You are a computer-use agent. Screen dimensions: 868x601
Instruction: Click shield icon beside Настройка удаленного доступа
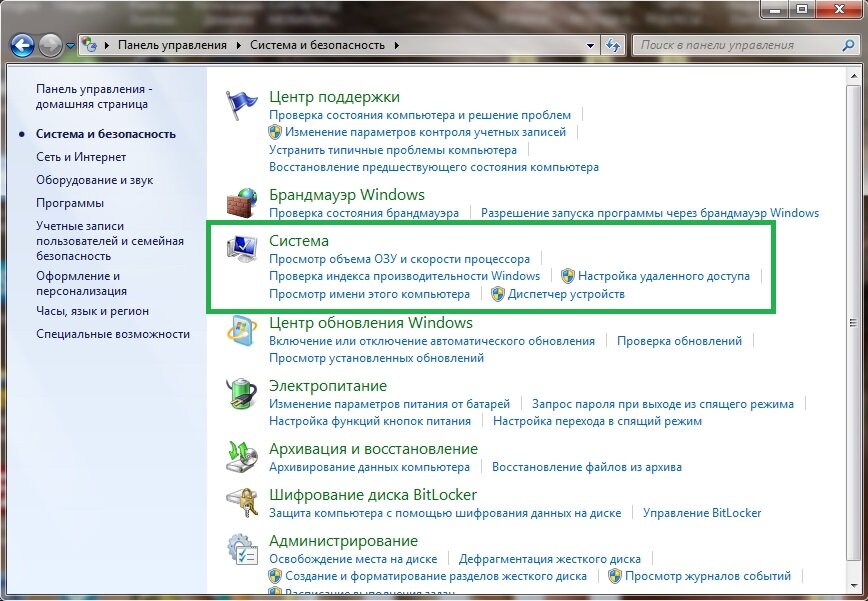[568, 276]
